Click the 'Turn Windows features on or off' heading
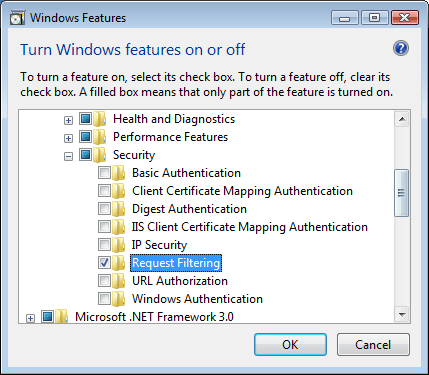Viewport: 429px width, 375px height. coord(133,50)
